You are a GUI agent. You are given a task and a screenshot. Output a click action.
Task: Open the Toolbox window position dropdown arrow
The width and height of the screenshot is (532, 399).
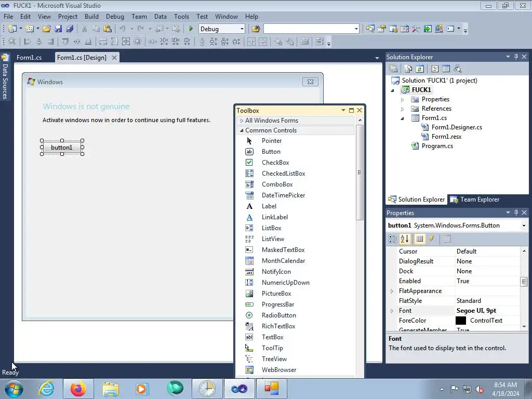(x=343, y=110)
